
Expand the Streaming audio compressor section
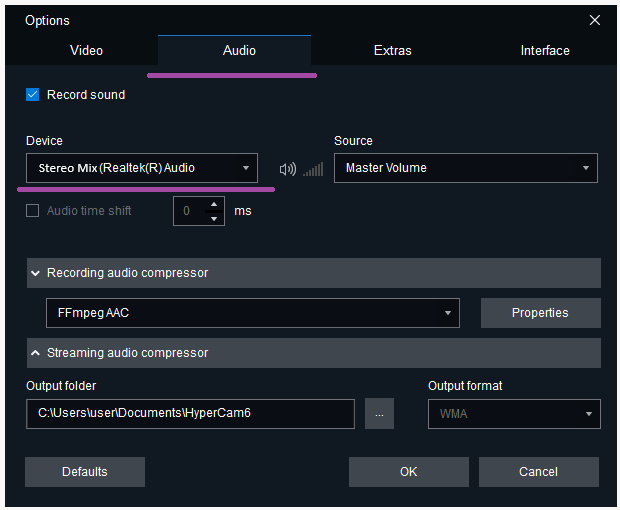(x=314, y=353)
